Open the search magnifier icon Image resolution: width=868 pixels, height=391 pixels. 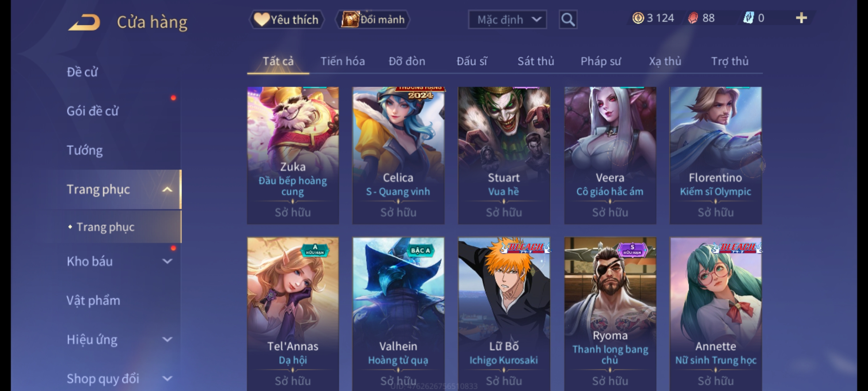tap(568, 20)
